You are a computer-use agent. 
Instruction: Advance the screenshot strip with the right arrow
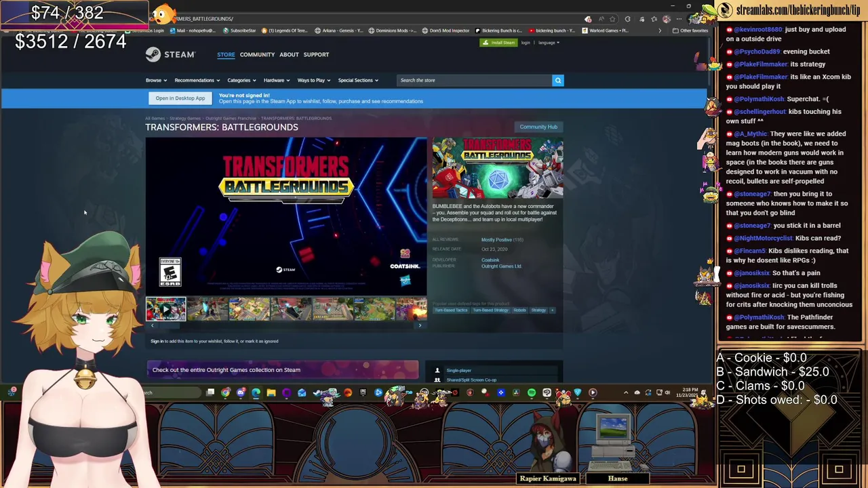tap(420, 326)
